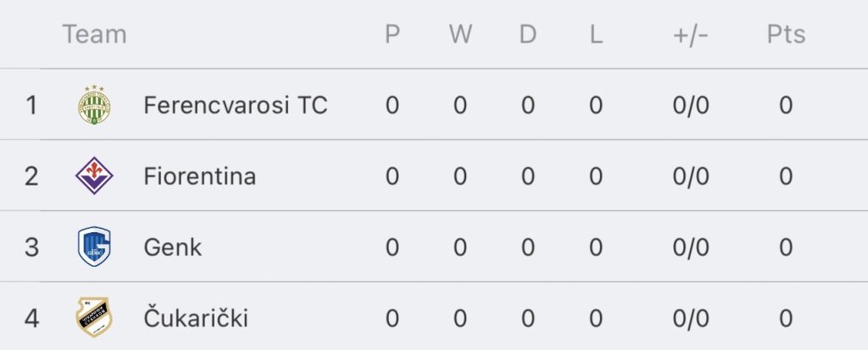Click Genk's points value
This screenshot has width=868, height=350.
point(786,247)
